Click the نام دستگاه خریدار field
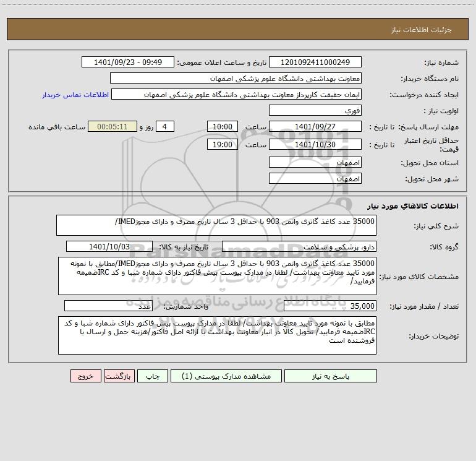This screenshot has width=476, height=461. 236,78
